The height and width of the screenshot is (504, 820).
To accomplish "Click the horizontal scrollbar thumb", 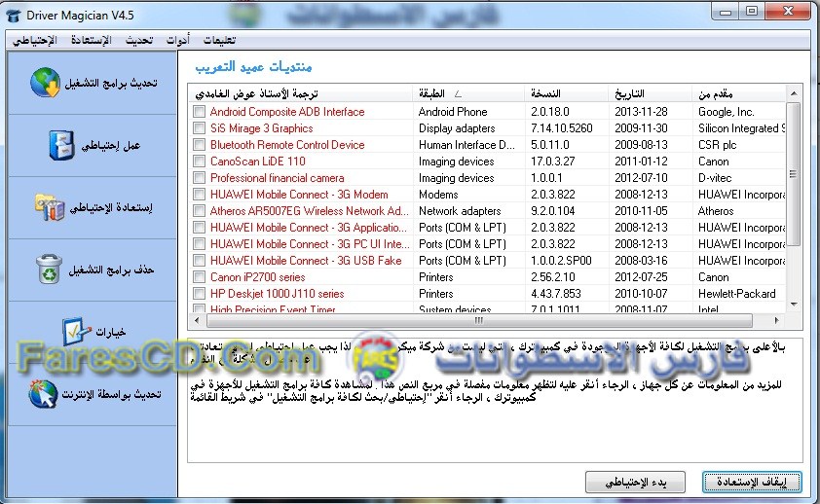I will [479, 321].
